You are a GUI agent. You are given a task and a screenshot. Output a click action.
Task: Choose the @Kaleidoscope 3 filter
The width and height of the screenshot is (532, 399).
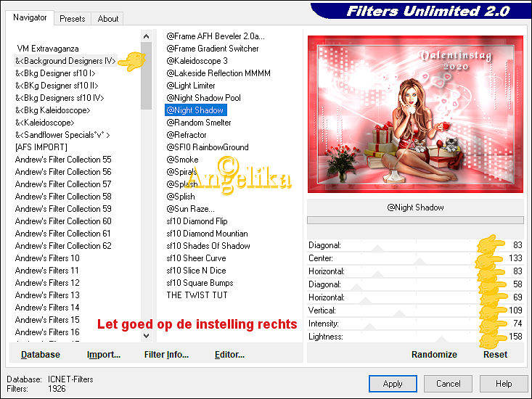[197, 61]
